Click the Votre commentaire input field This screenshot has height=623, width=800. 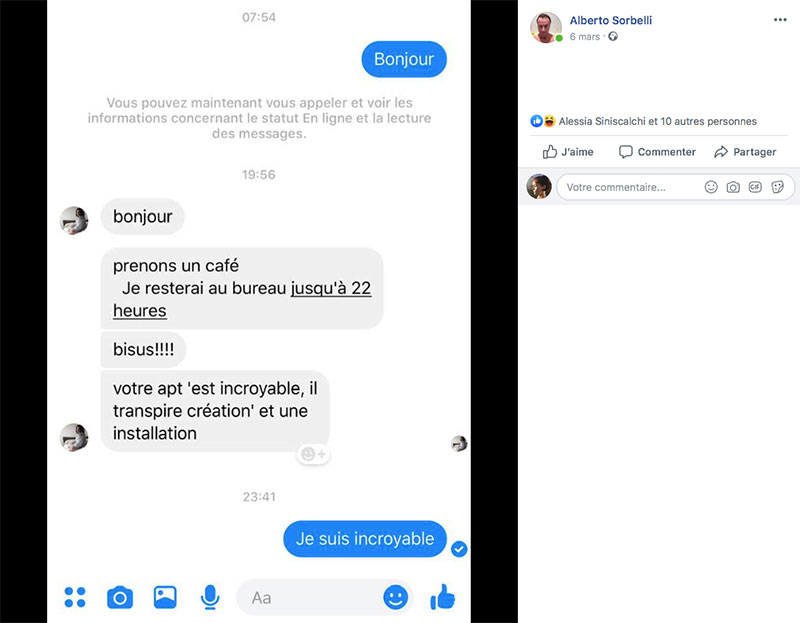(630, 187)
